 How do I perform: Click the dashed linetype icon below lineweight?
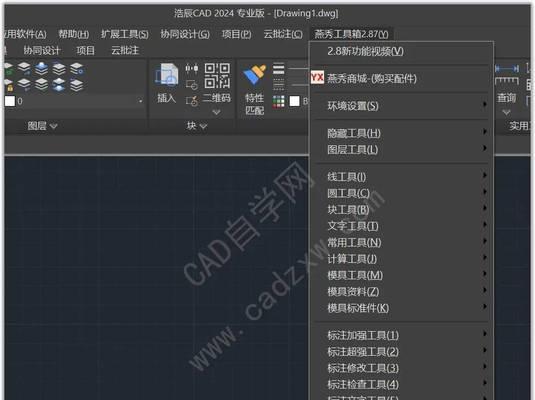tap(278, 84)
